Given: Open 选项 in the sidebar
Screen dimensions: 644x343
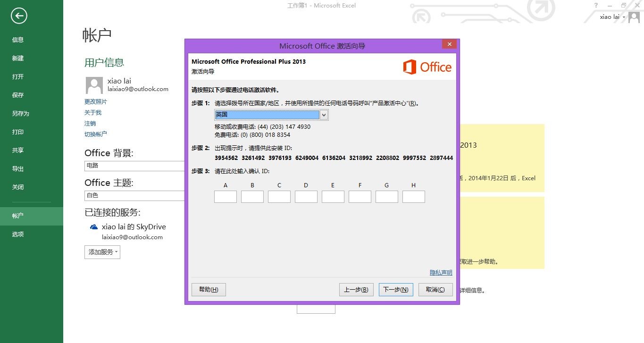Looking at the screenshot, I should coord(32,234).
